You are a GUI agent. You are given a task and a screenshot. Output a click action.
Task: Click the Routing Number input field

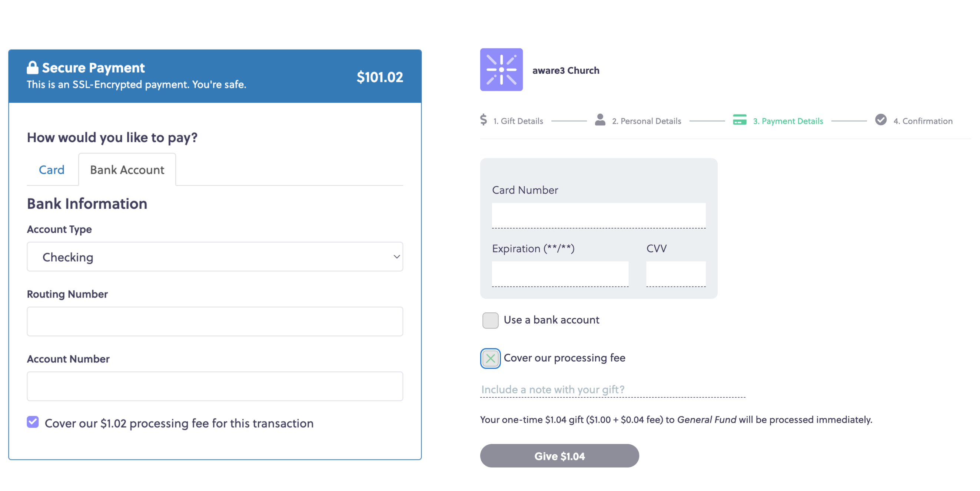point(215,321)
